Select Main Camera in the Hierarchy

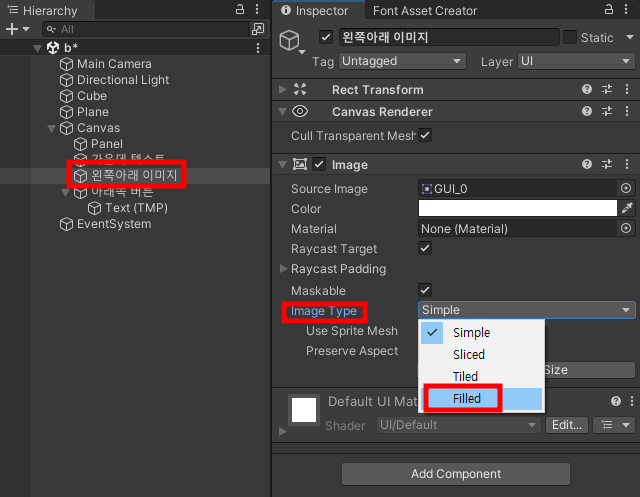tap(114, 64)
